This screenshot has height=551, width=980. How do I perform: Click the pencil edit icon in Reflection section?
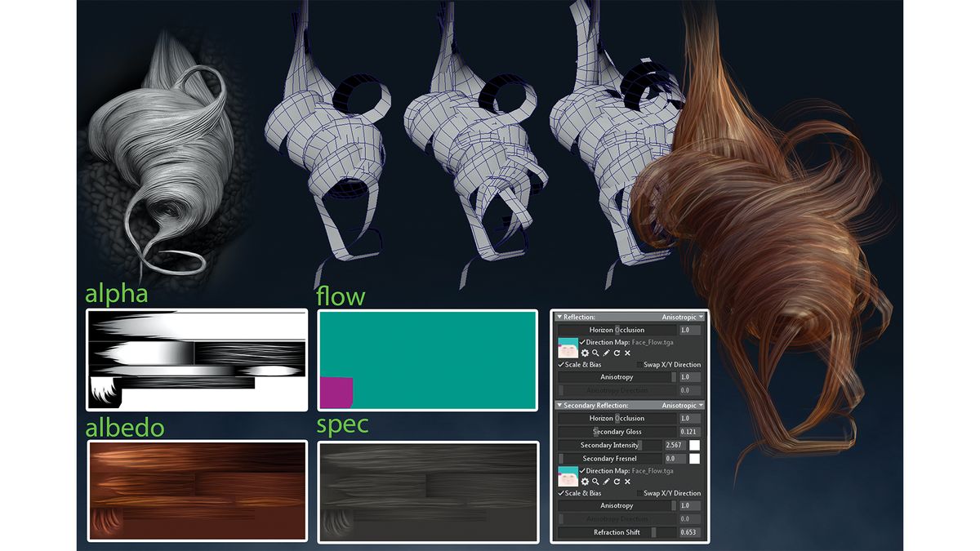pyautogui.click(x=607, y=353)
